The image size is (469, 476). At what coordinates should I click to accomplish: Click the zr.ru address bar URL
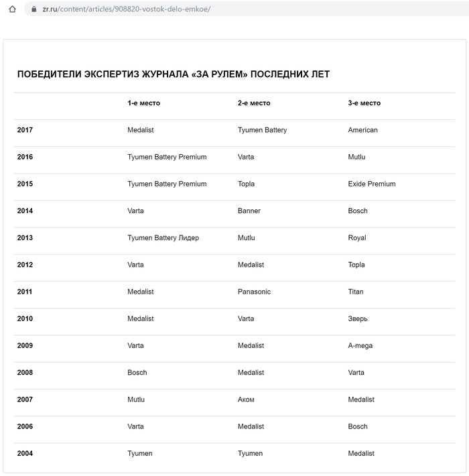[126, 9]
